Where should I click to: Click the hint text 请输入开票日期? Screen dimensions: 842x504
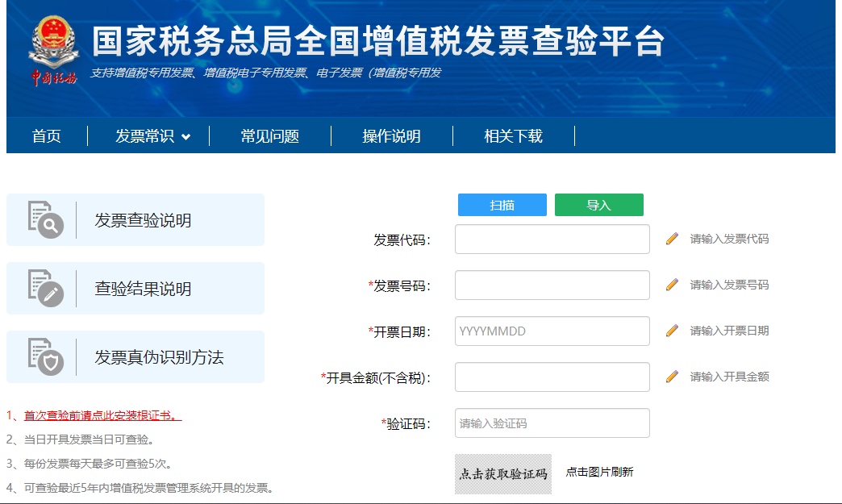(729, 331)
